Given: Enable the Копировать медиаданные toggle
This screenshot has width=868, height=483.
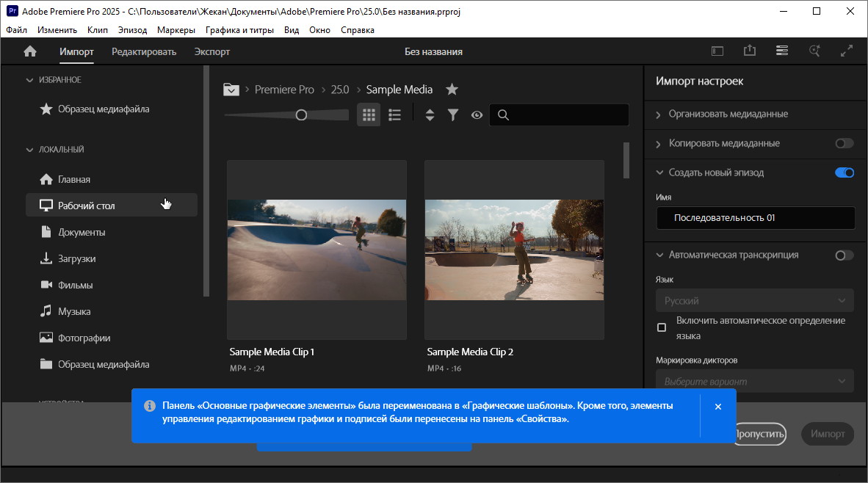Looking at the screenshot, I should pyautogui.click(x=845, y=143).
